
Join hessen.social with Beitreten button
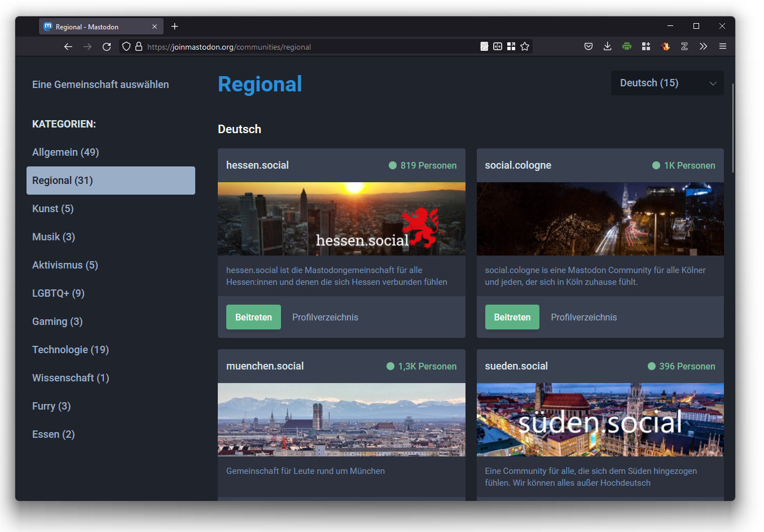tap(253, 317)
